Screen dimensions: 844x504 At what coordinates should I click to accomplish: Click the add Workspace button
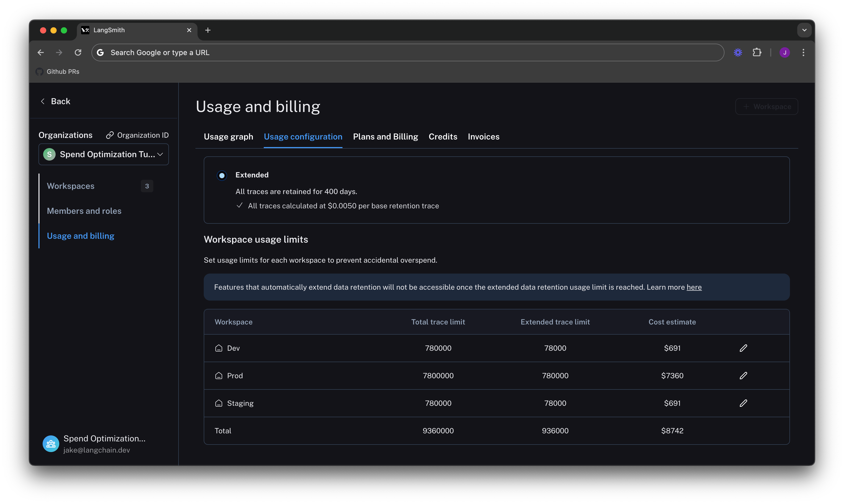(767, 107)
